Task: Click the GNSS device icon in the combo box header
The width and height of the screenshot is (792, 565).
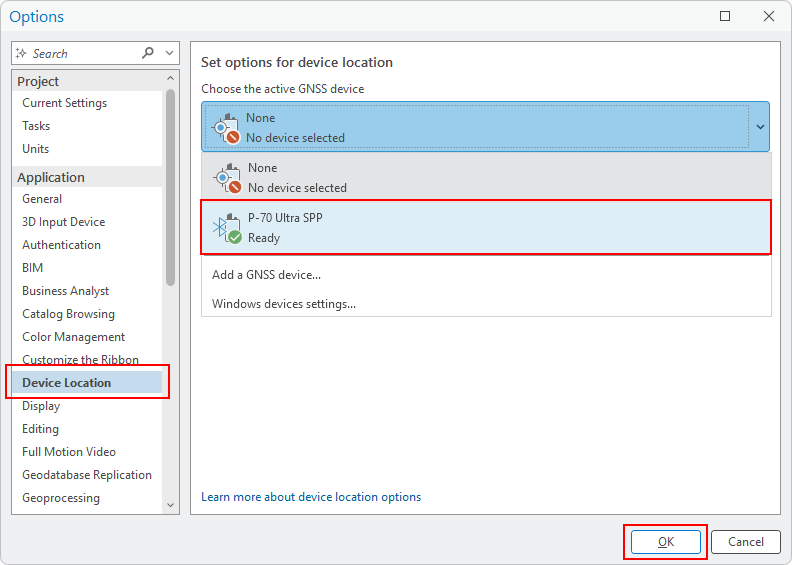Action: 225,128
